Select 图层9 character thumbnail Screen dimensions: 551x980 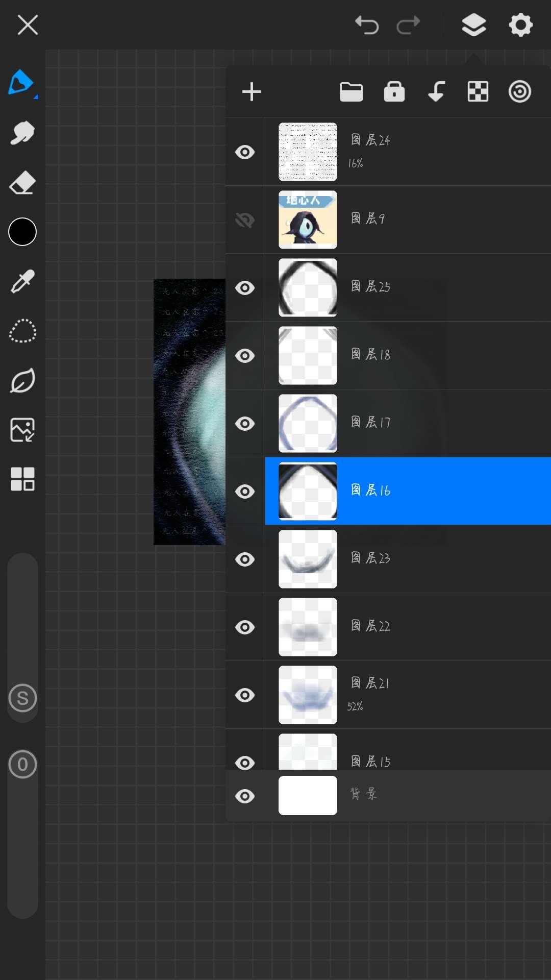pyautogui.click(x=308, y=219)
